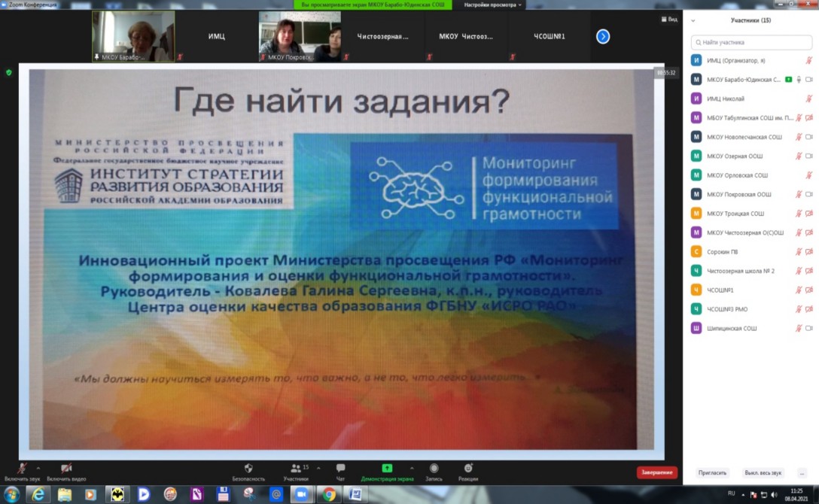The image size is (819, 504).
Task: Start recording with the Запись icon
Action: point(434,468)
